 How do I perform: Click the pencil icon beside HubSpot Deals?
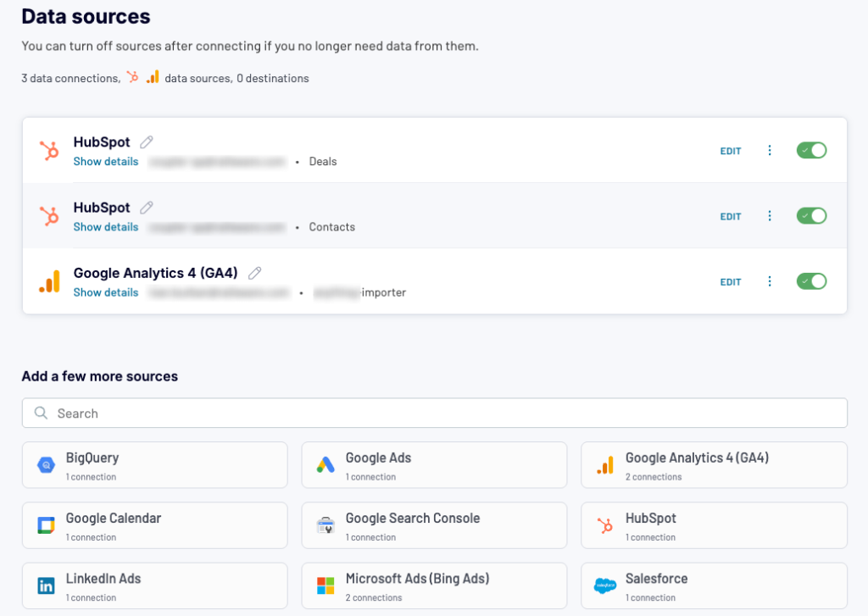[x=146, y=142]
